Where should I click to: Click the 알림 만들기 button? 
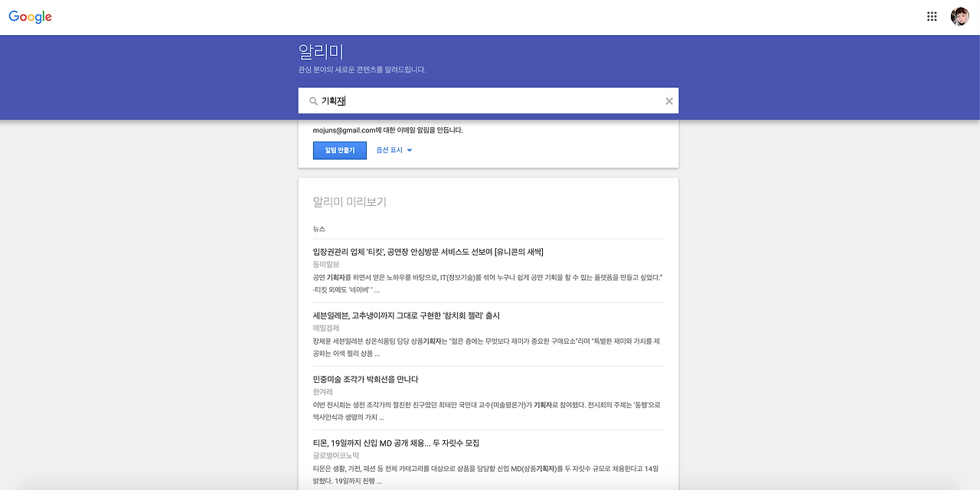click(x=339, y=150)
